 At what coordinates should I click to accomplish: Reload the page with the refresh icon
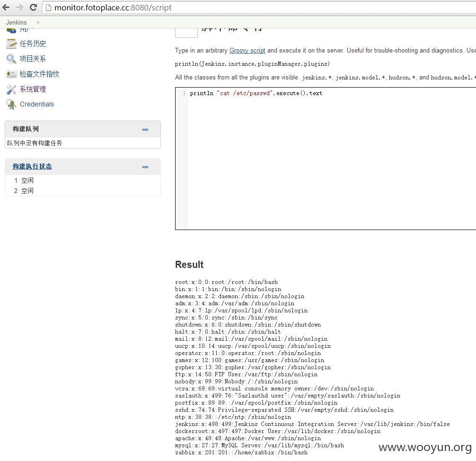pyautogui.click(x=34, y=7)
